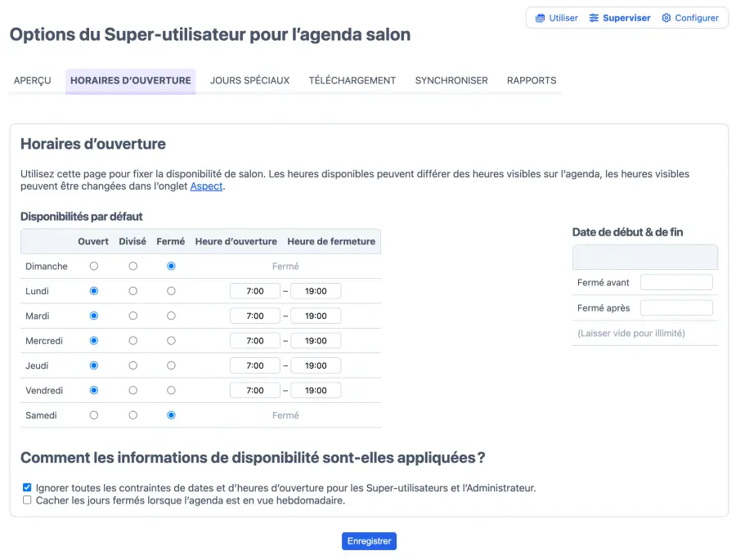Viewport: 736px width, 560px height.
Task: Mark Mercredi as Fermé
Action: pos(171,341)
